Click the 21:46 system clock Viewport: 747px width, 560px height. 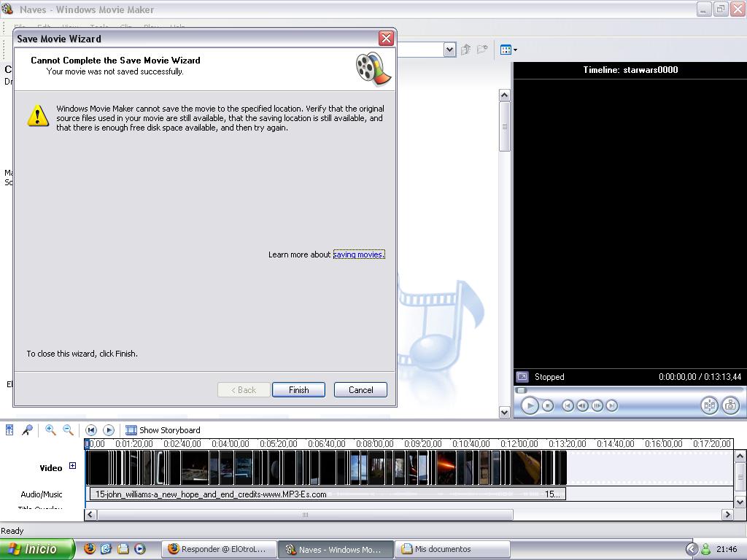pos(727,549)
